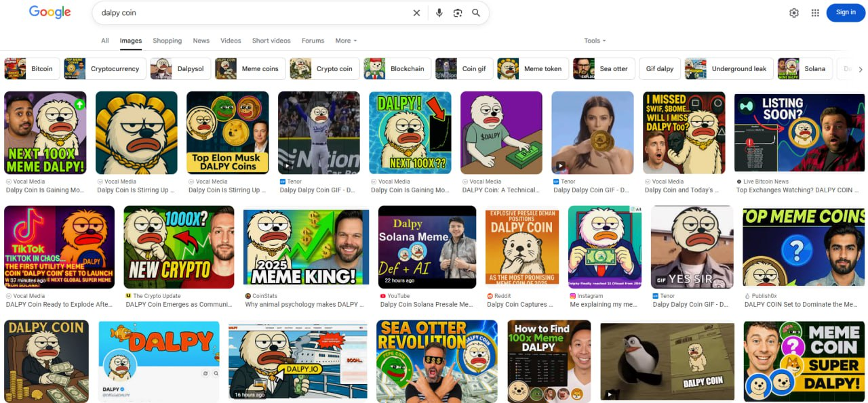Open the Tools dropdown

point(595,41)
